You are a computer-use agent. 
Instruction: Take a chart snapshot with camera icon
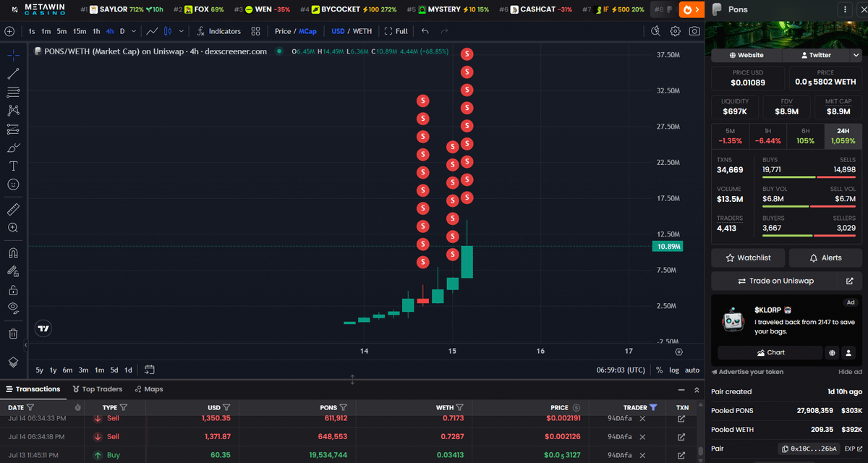coord(694,31)
